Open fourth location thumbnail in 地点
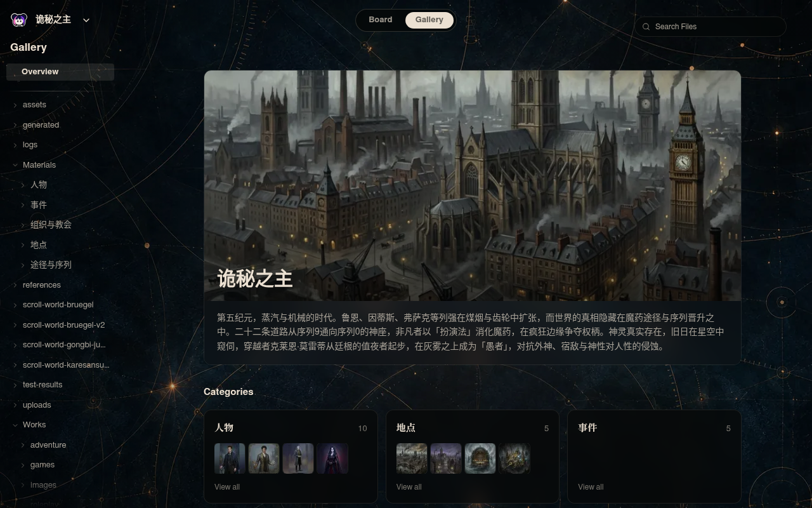The height and width of the screenshot is (508, 812). (x=514, y=458)
